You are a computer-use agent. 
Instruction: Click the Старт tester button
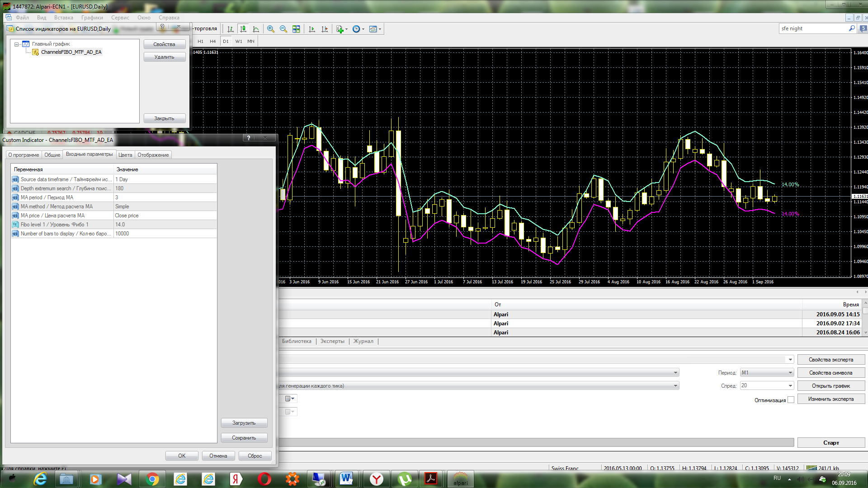[831, 443]
